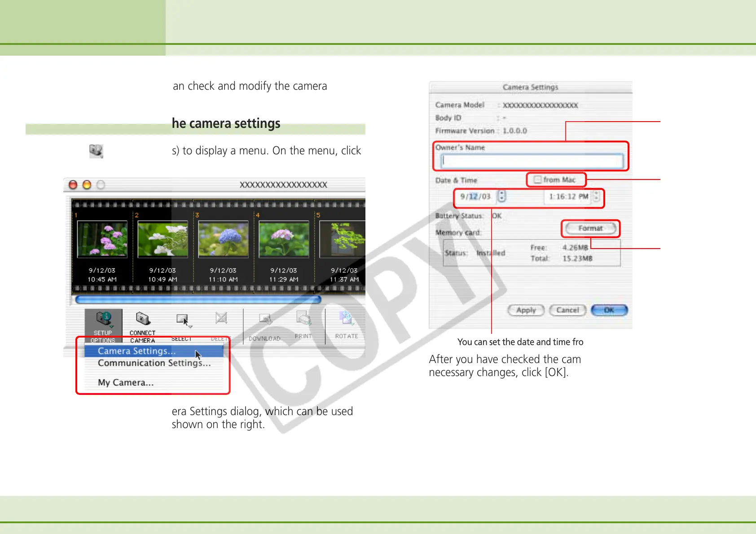Open the Setup Options toolbar icon
756x534 pixels.
(x=104, y=326)
